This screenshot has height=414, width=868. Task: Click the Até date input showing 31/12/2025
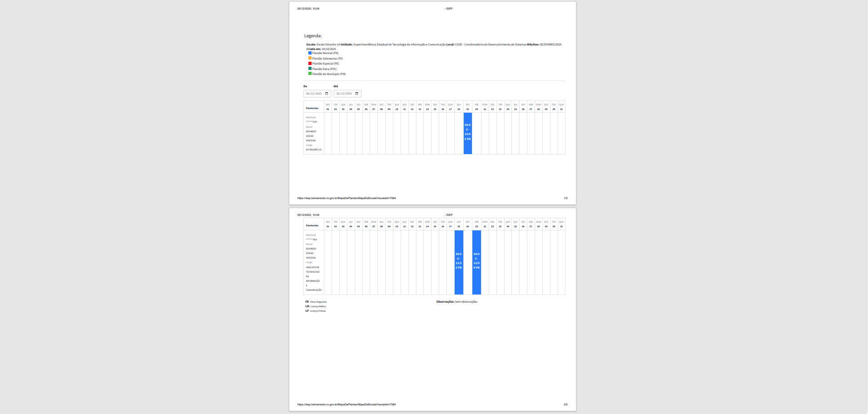point(344,94)
